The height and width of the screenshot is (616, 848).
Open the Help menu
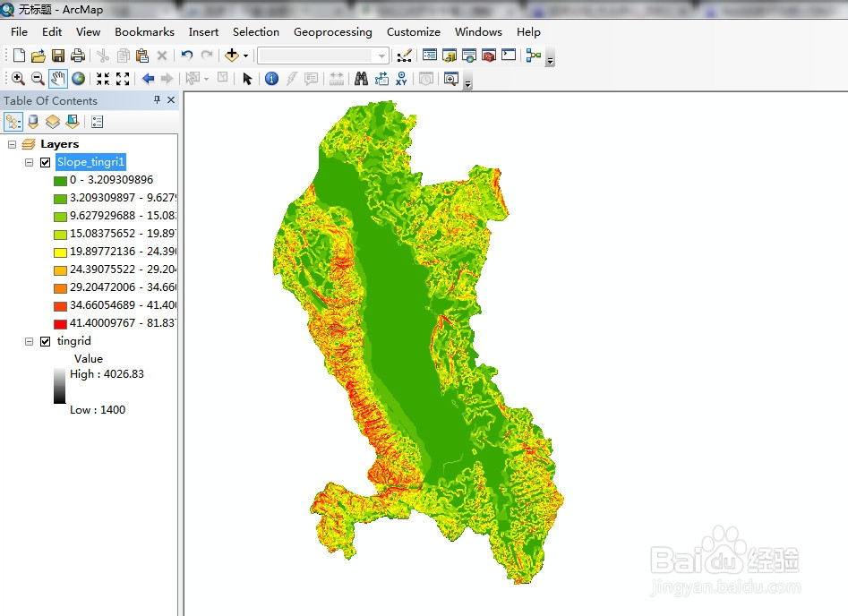click(528, 32)
